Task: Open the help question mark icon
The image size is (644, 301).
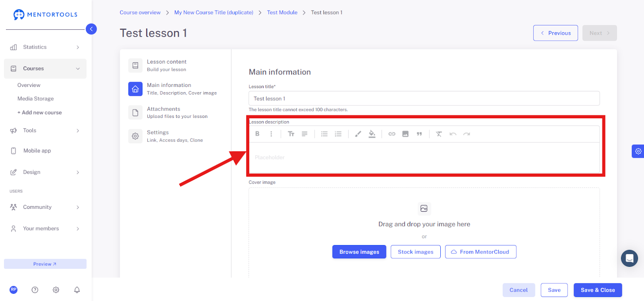Action: [x=35, y=290]
